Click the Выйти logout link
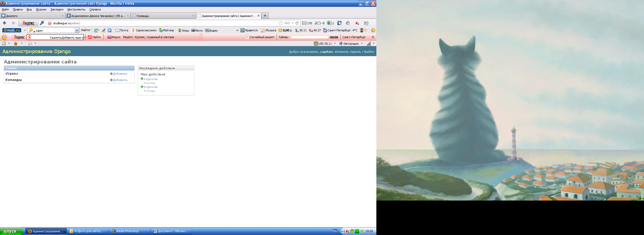This screenshot has width=644, height=235. coord(369,52)
